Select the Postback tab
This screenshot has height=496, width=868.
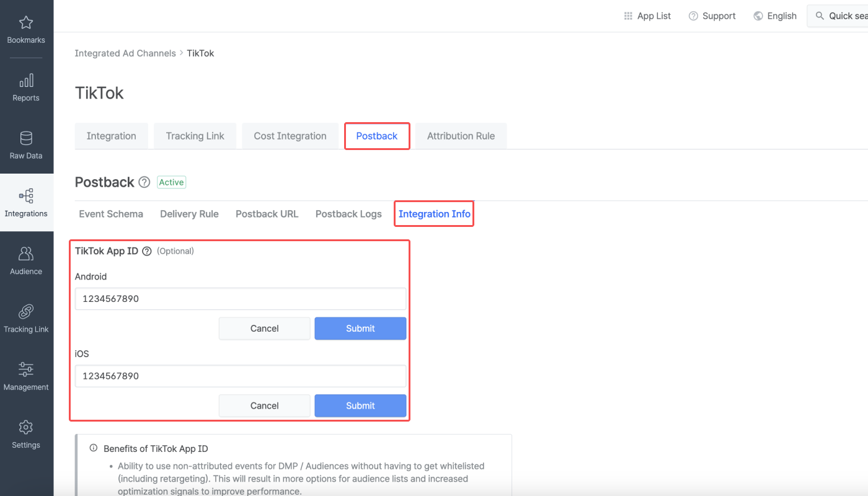point(377,136)
